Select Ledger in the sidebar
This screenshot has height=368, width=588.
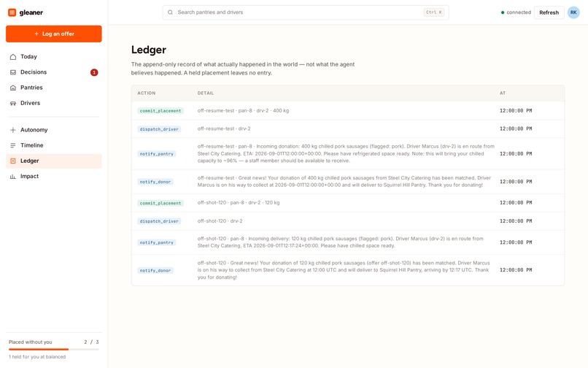(x=54, y=161)
